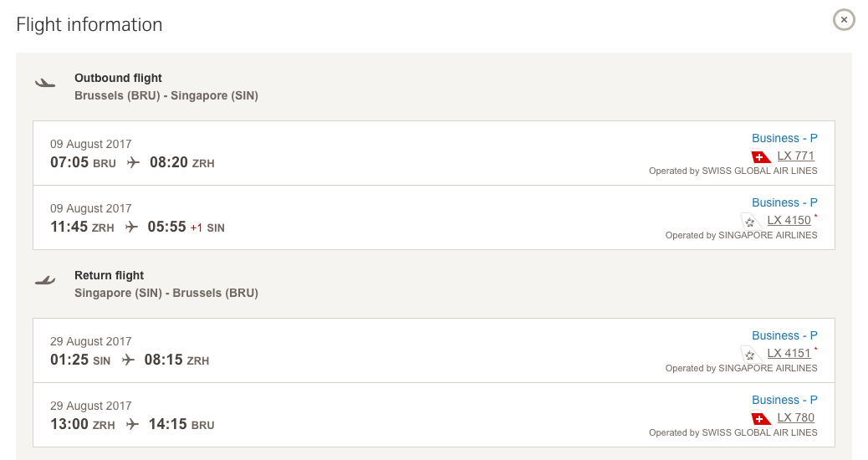Close the Flight information dialog
This screenshot has height=460, width=868.
[x=844, y=19]
